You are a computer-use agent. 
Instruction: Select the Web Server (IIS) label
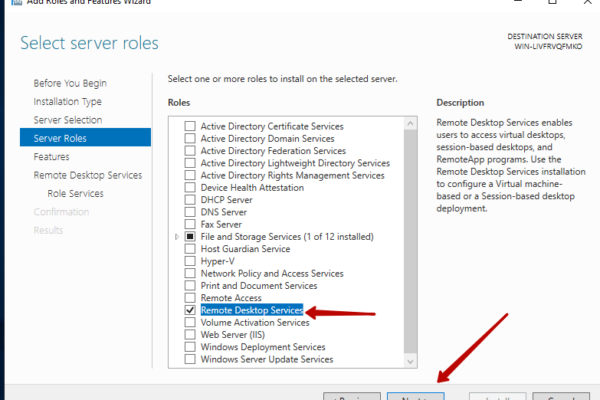point(233,335)
